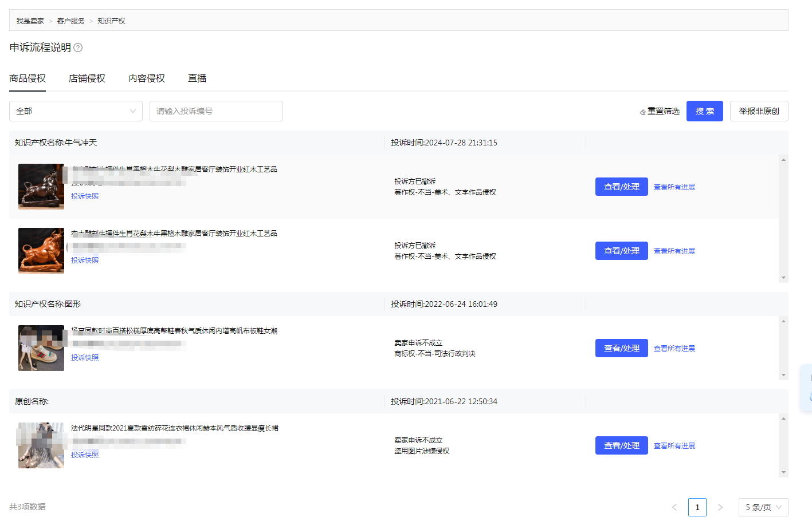Open 查看所有进展 for chiffon dress item
The image size is (812, 529).
pyautogui.click(x=674, y=446)
